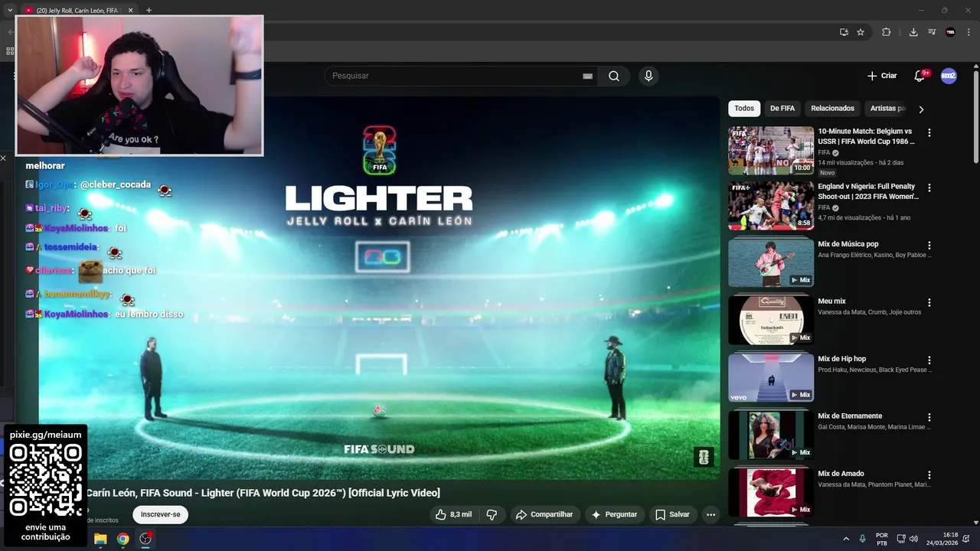Open Mix de Música pop thumbnail
The height and width of the screenshot is (551, 980).
771,262
